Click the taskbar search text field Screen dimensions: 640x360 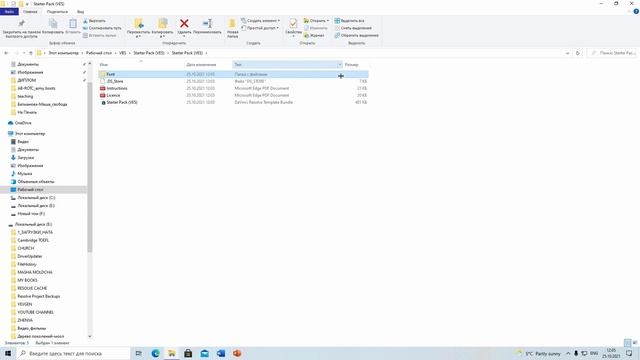73,353
